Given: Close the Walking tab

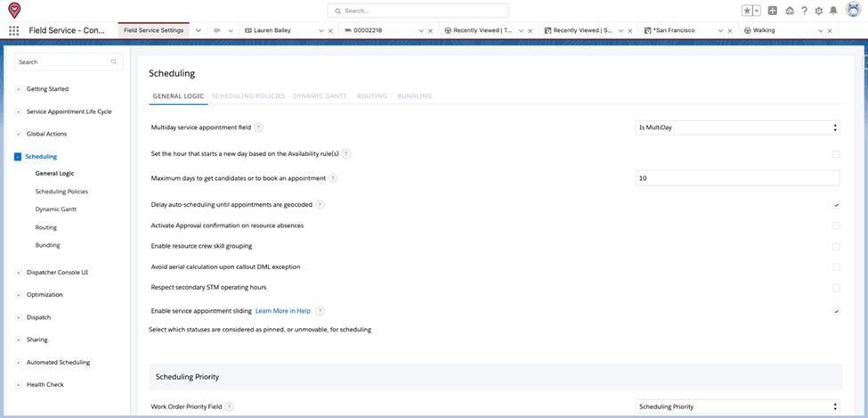Looking at the screenshot, I should [829, 31].
